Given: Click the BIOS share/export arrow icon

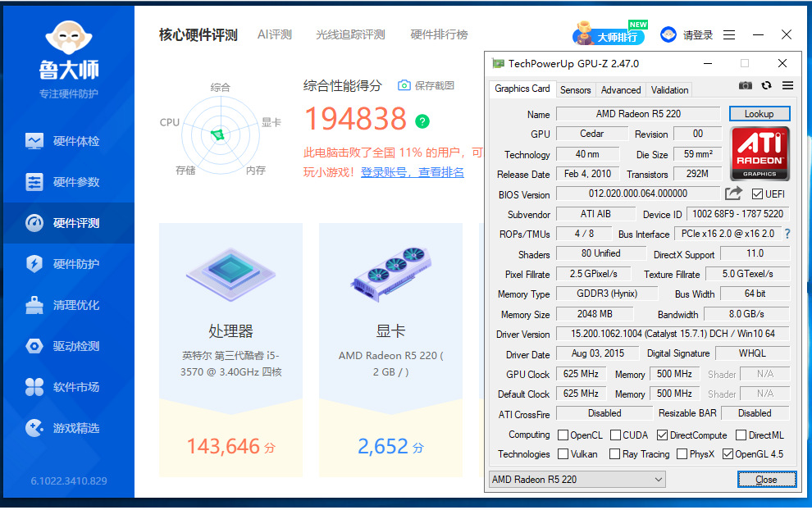Looking at the screenshot, I should coord(733,194).
